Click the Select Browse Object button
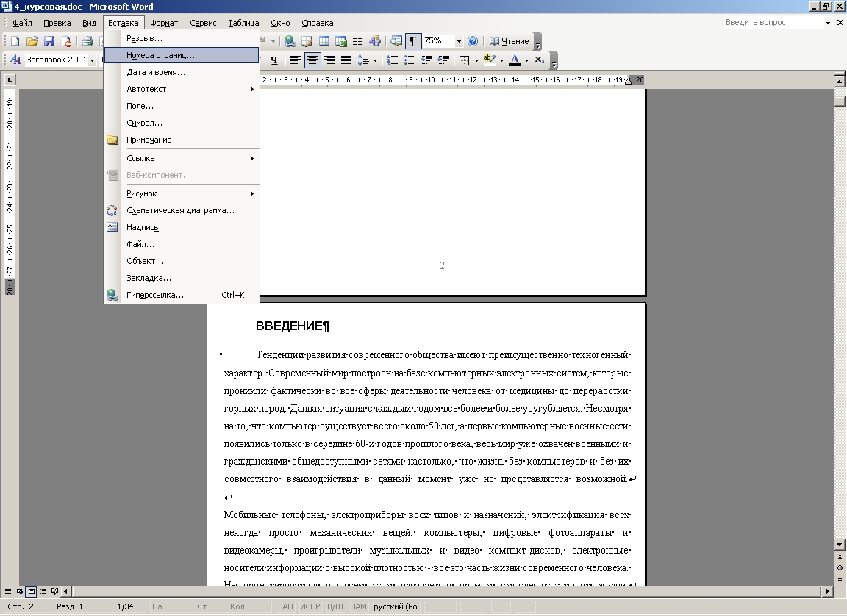This screenshot has height=616, width=847. [x=840, y=568]
